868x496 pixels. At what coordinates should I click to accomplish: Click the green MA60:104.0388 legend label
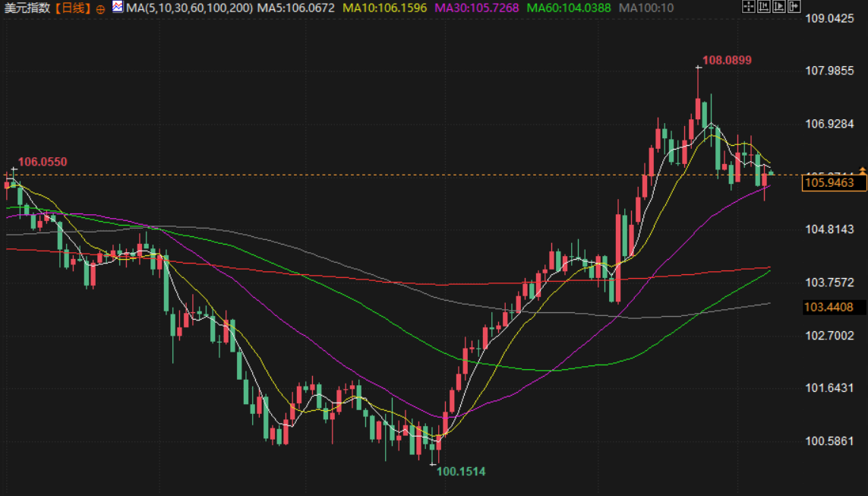tap(569, 8)
